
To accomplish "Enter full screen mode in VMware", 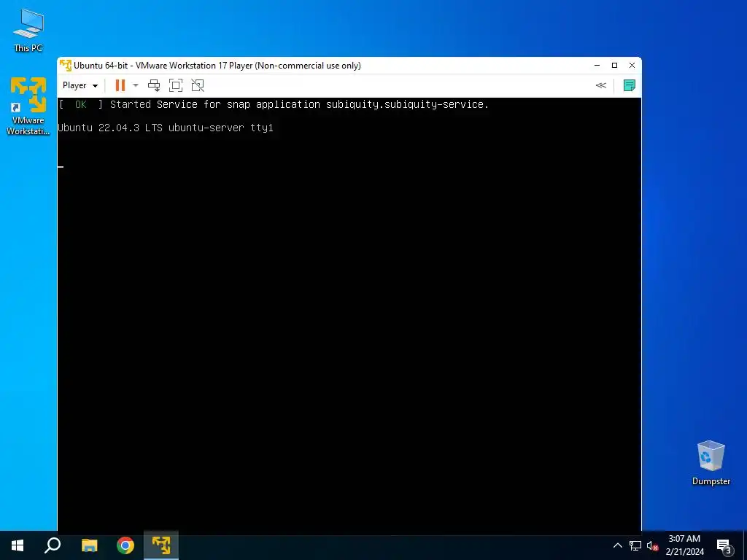I will pos(176,85).
